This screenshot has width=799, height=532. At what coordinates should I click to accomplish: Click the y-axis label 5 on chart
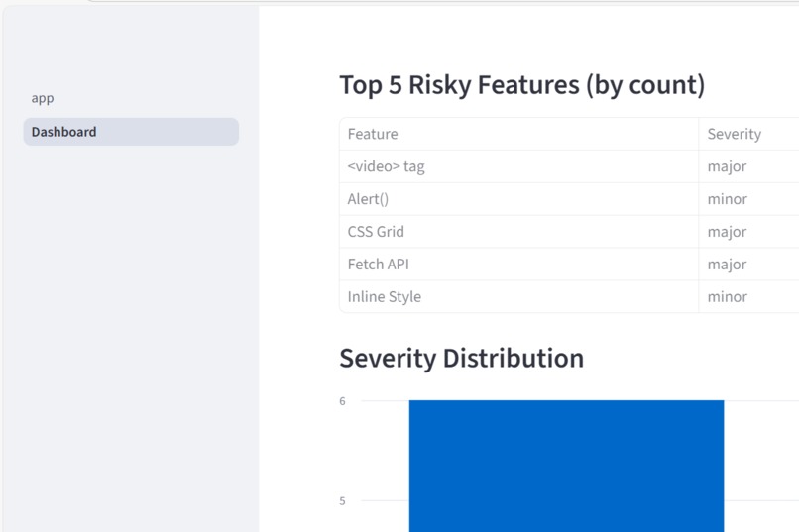tap(342, 501)
